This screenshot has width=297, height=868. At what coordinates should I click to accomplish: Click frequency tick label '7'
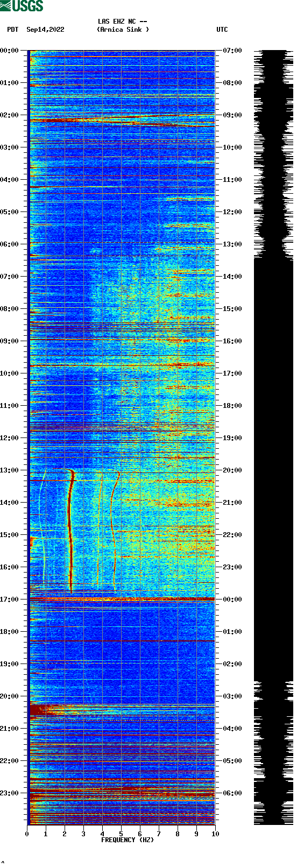click(159, 834)
